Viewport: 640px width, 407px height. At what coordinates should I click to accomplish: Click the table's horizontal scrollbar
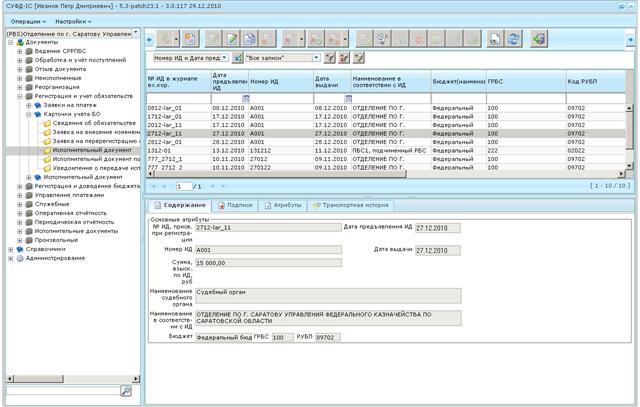click(280, 174)
